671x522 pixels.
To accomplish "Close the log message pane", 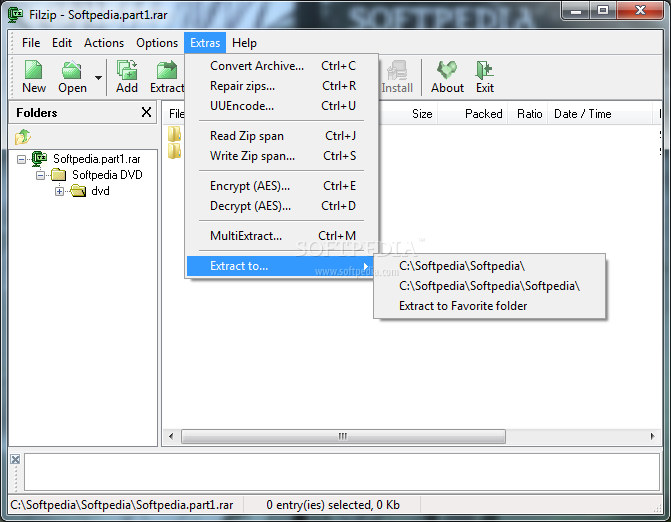I will click(15, 460).
